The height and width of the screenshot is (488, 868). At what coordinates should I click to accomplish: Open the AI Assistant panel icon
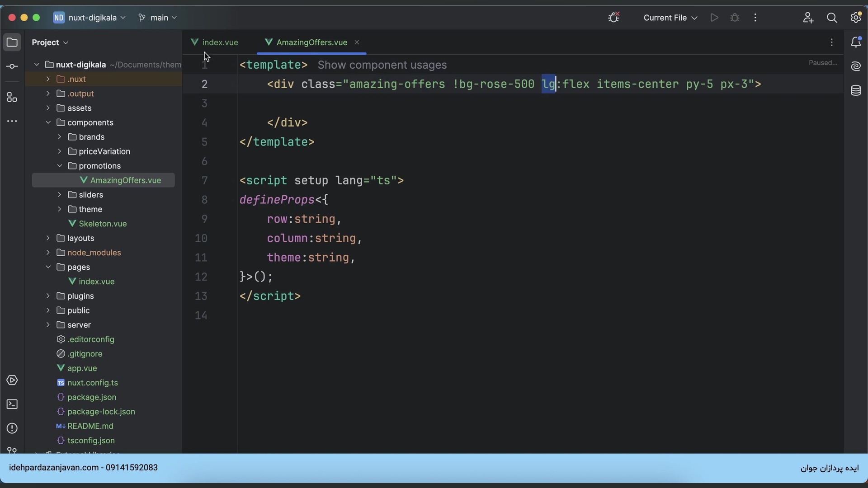pyautogui.click(x=856, y=66)
